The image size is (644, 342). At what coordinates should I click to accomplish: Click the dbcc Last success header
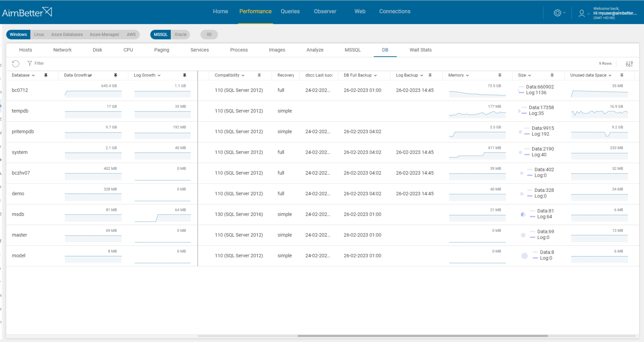click(319, 75)
